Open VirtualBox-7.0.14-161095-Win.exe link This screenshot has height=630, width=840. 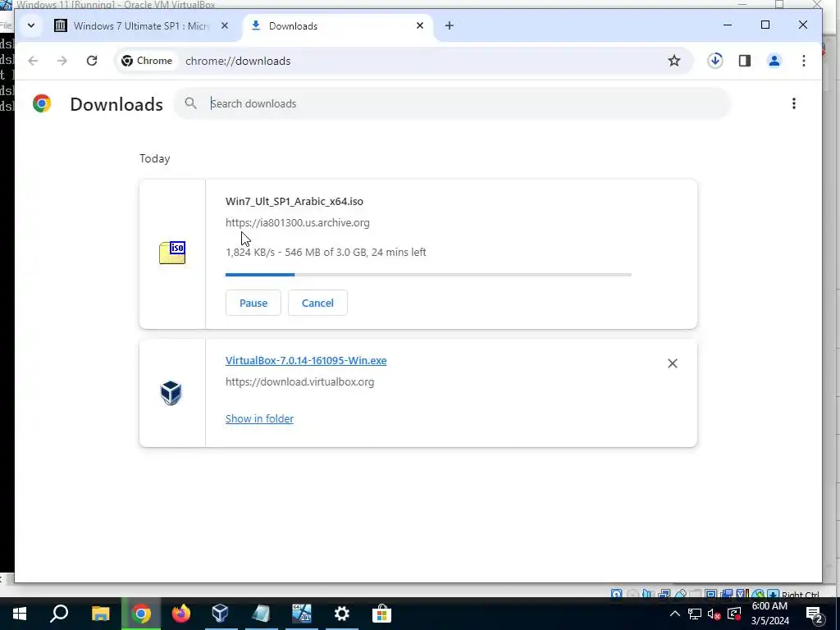(306, 361)
